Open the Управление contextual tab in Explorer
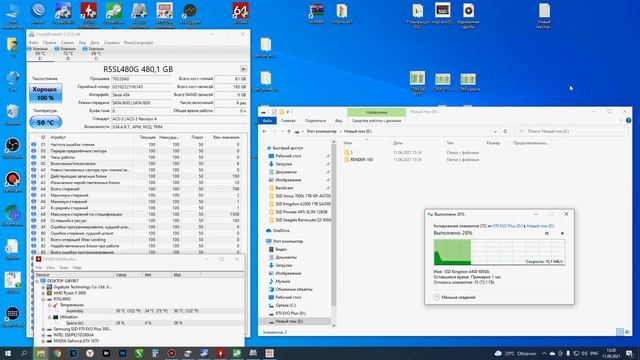The height and width of the screenshot is (360, 640). click(x=376, y=112)
